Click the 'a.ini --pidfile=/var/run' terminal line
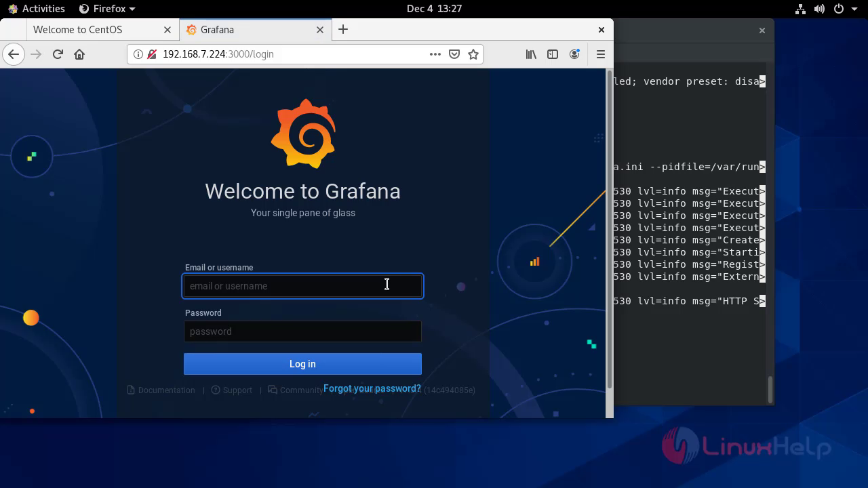Viewport: 868px width, 488px height. pos(689,167)
